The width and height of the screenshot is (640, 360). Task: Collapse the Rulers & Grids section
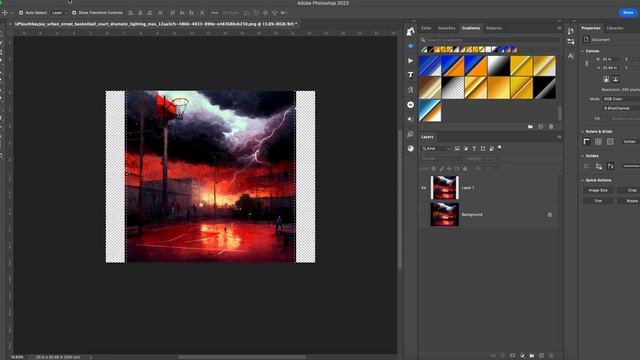[x=582, y=131]
